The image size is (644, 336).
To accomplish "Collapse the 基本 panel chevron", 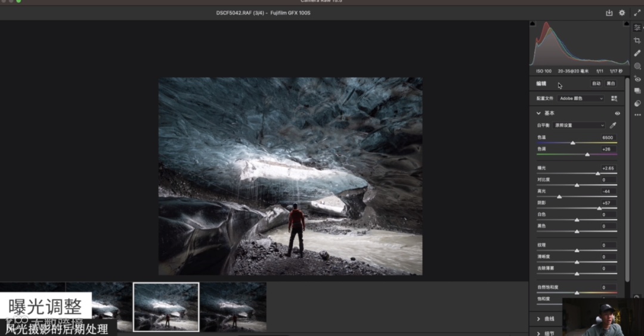I will [538, 113].
